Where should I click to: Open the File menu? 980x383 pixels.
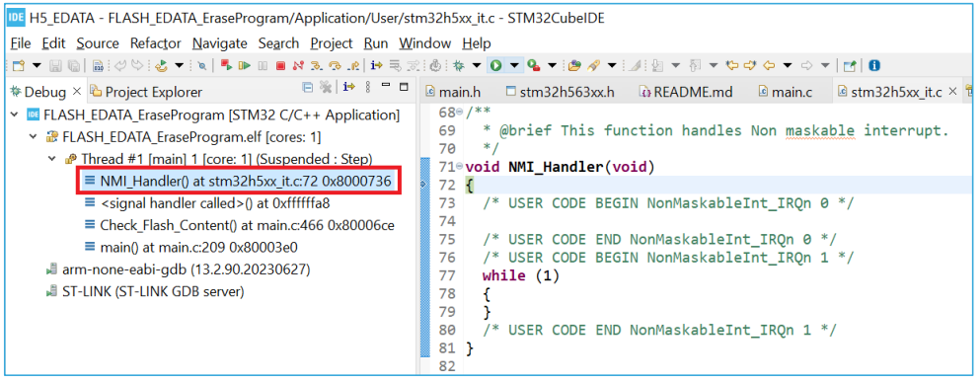coord(20,43)
